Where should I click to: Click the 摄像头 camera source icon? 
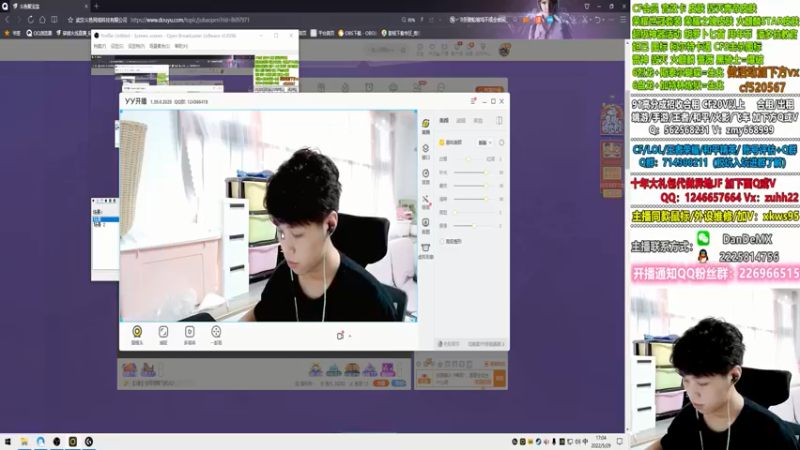(137, 335)
